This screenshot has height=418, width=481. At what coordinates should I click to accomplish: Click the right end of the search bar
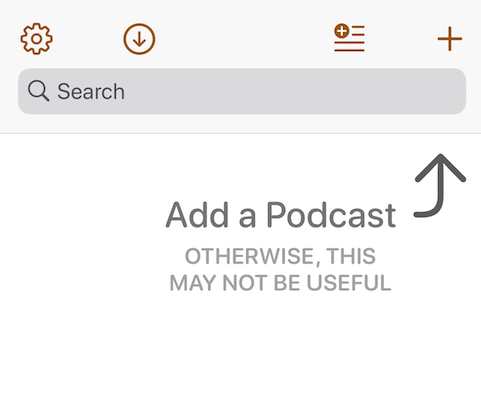point(453,91)
